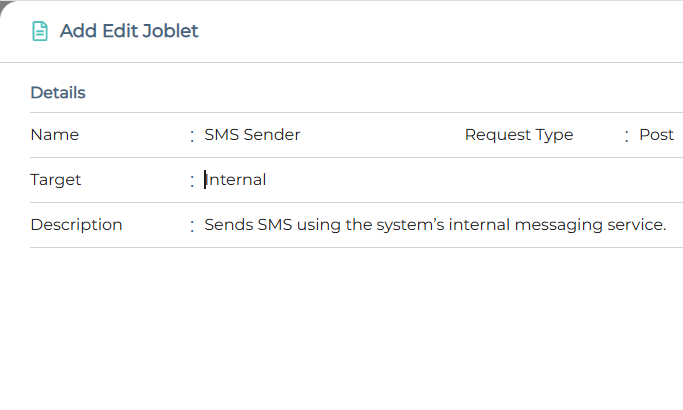Click the colon after Request Type

pyautogui.click(x=627, y=136)
